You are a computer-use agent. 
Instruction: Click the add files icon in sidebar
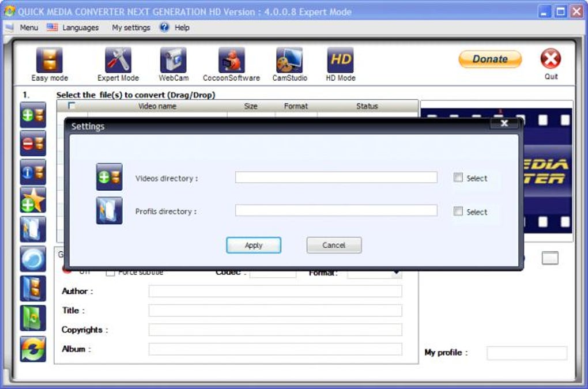33,115
